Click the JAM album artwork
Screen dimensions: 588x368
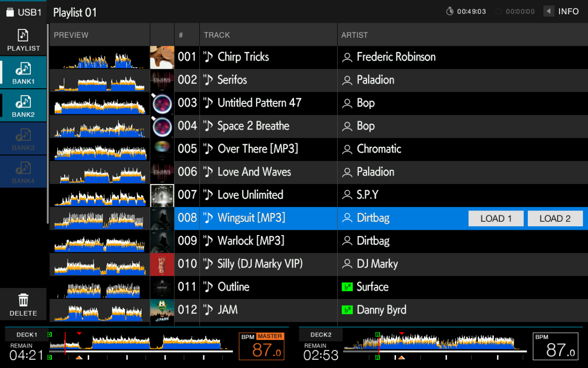(x=162, y=311)
